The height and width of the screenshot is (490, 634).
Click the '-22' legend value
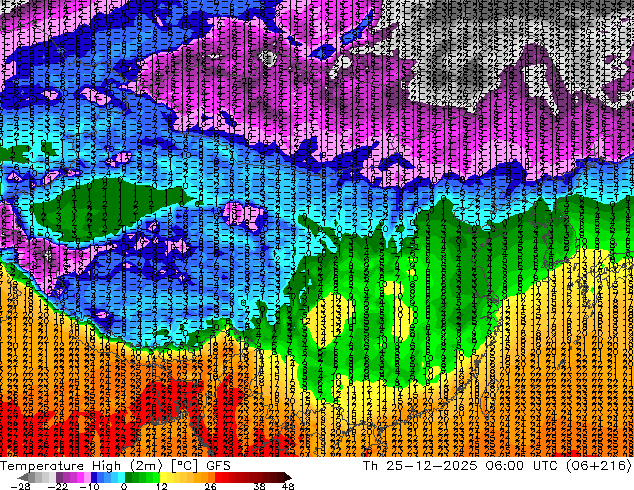pyautogui.click(x=58, y=486)
